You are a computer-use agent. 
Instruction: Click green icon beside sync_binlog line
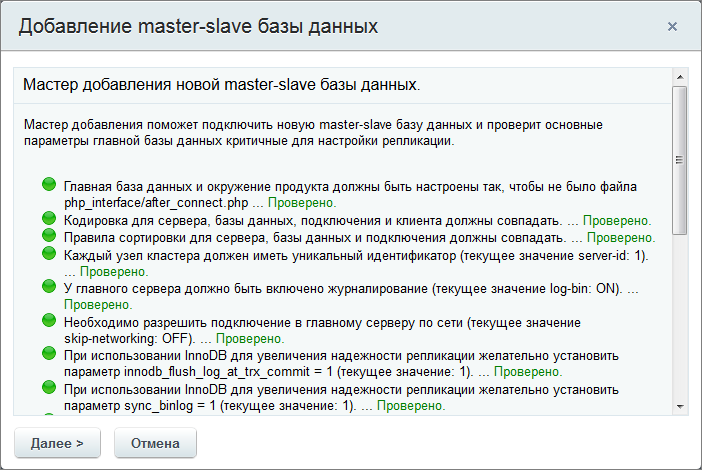tap(49, 387)
